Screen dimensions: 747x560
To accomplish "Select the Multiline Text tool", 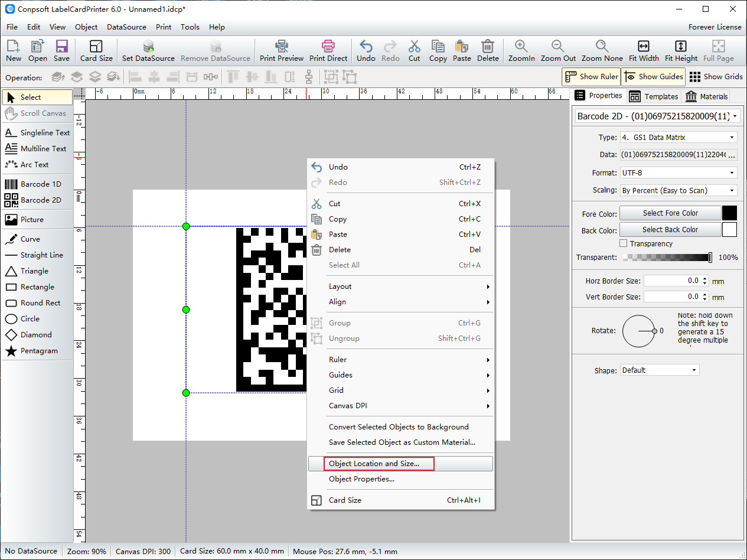I will coord(37,149).
